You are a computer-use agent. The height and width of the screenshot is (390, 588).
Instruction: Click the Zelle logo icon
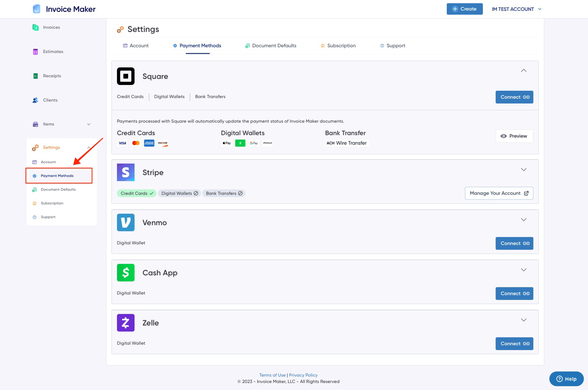(x=126, y=323)
